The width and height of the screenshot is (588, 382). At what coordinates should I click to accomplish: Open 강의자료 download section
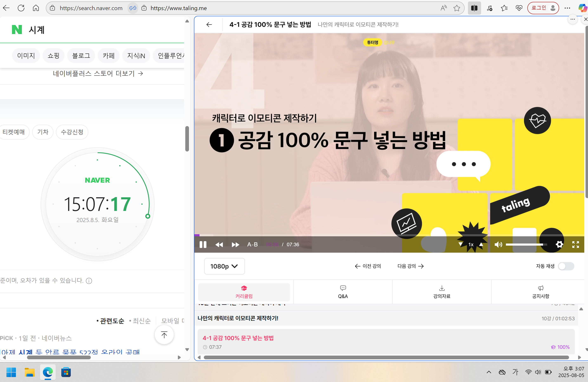[x=442, y=292]
